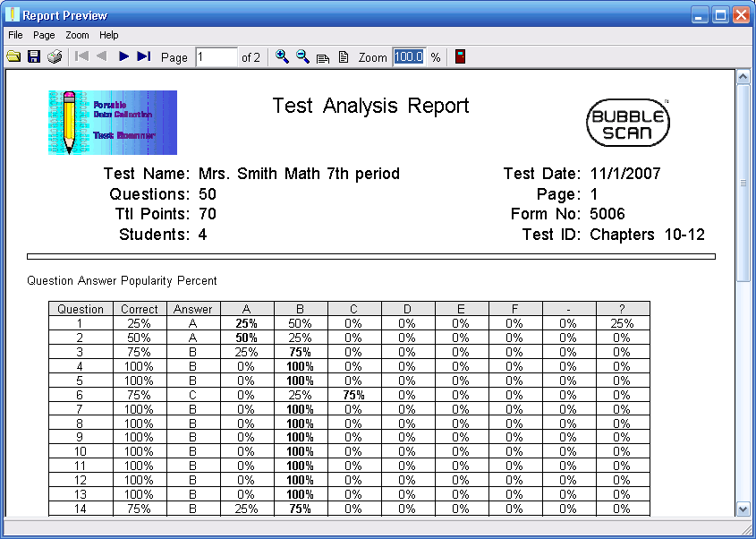Click the Questions value 50
The width and height of the screenshot is (756, 539).
click(x=208, y=194)
